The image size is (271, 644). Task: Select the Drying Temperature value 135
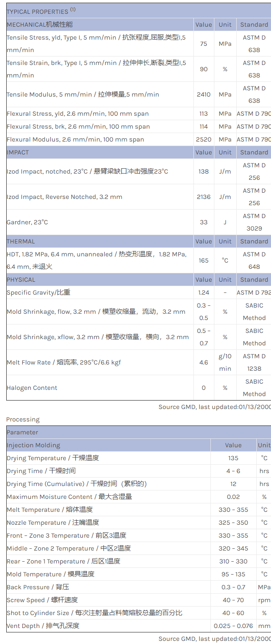pyautogui.click(x=233, y=458)
